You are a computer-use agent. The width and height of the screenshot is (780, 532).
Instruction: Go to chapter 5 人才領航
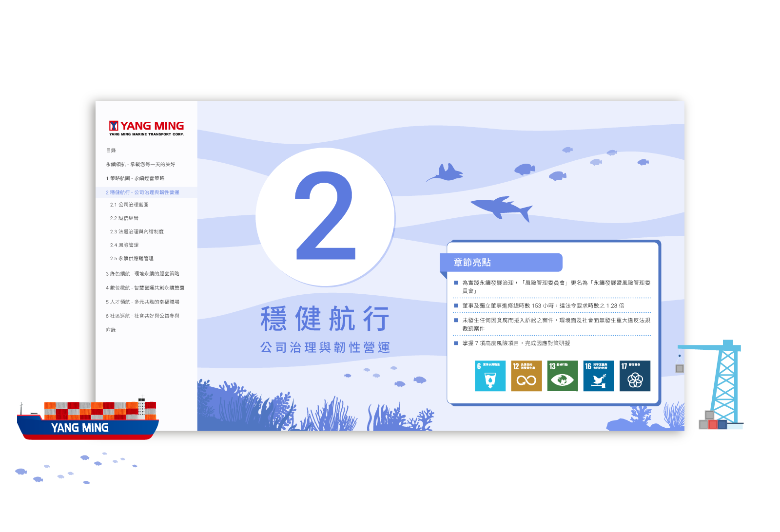coord(143,302)
